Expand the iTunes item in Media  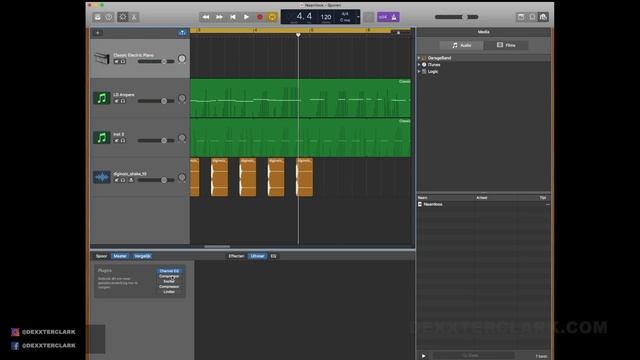419,64
